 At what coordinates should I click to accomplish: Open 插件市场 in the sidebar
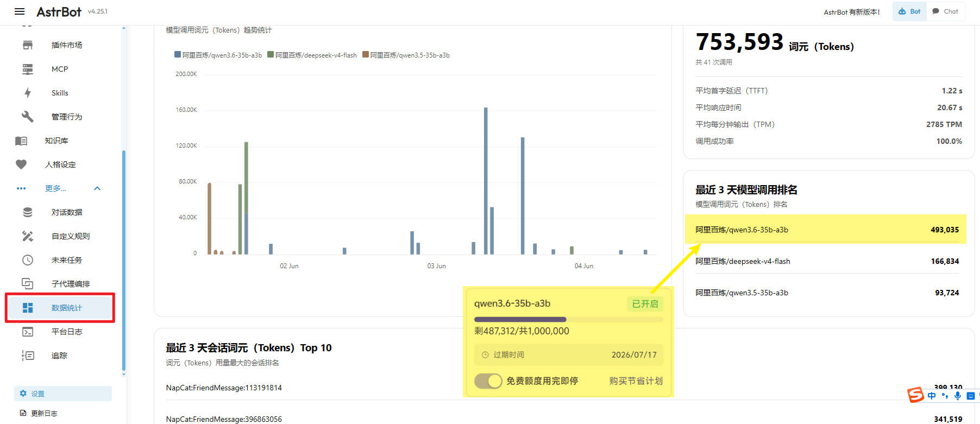pyautogui.click(x=67, y=45)
